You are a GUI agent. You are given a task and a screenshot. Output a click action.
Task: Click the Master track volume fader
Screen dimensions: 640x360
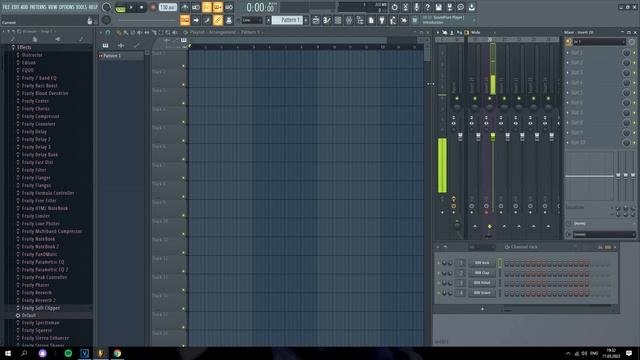click(x=460, y=137)
